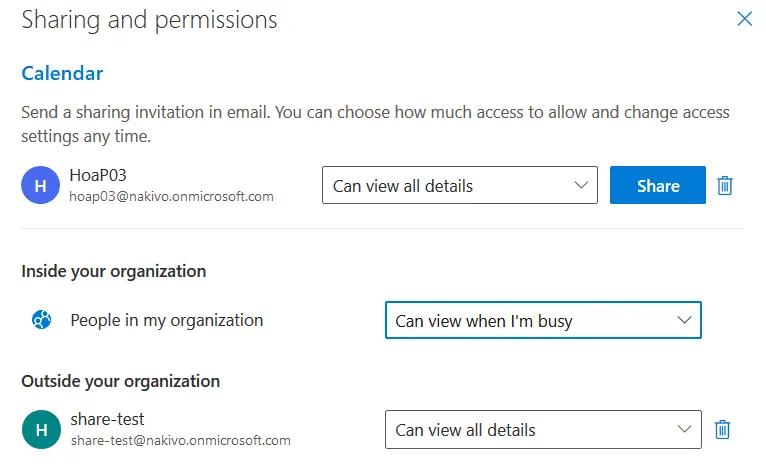
Task: Click the People in my organization label
Action: coord(167,320)
